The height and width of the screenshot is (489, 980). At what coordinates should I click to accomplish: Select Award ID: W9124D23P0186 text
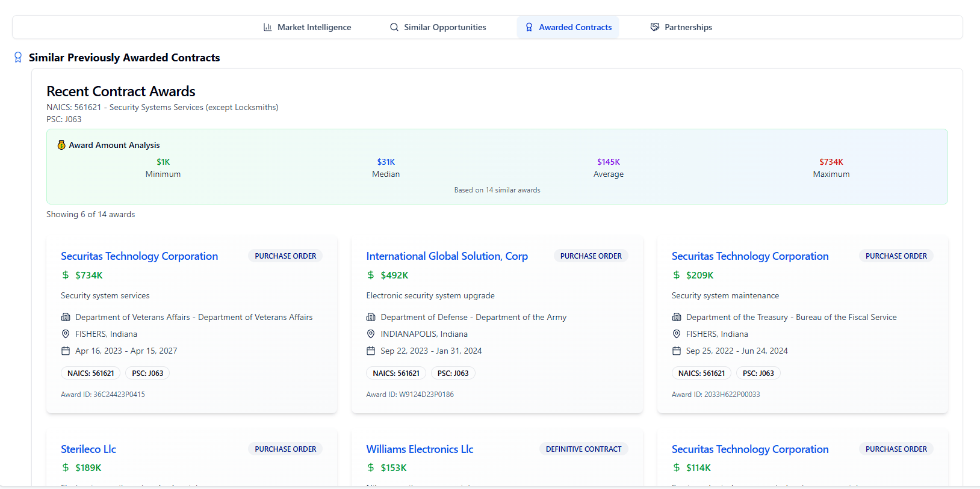410,395
